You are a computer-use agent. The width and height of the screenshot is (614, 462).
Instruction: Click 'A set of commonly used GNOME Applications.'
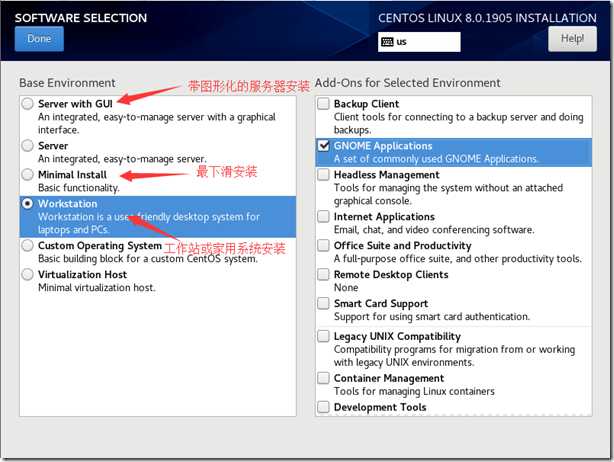coord(436,159)
